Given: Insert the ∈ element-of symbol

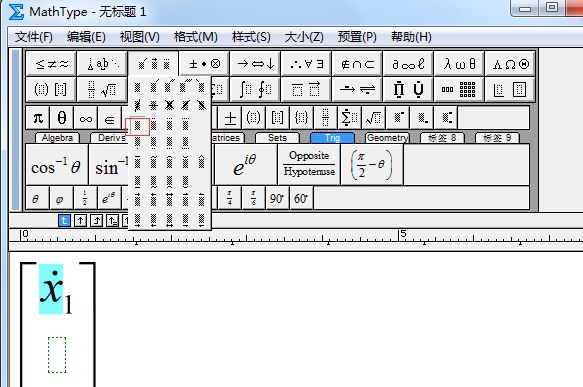Looking at the screenshot, I should coord(109,118).
